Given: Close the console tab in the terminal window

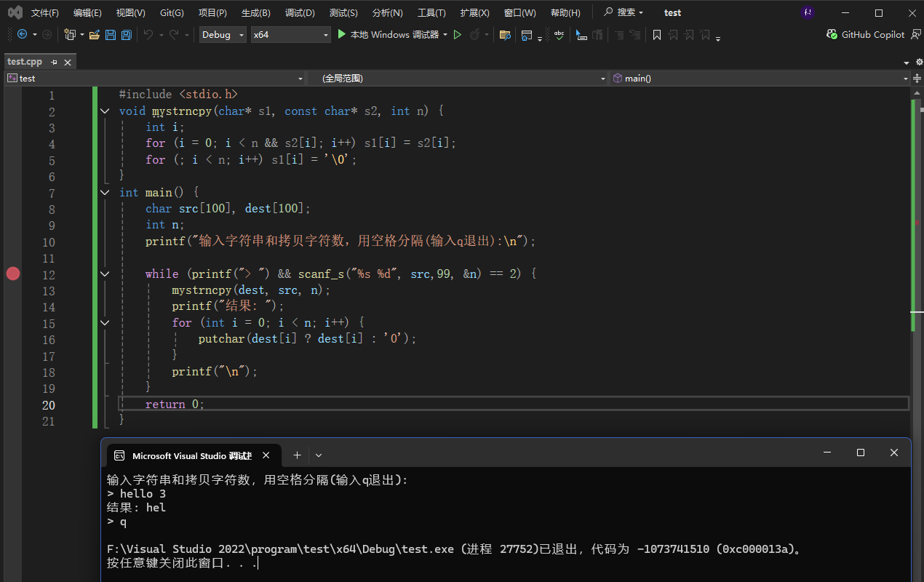Looking at the screenshot, I should click(x=266, y=455).
